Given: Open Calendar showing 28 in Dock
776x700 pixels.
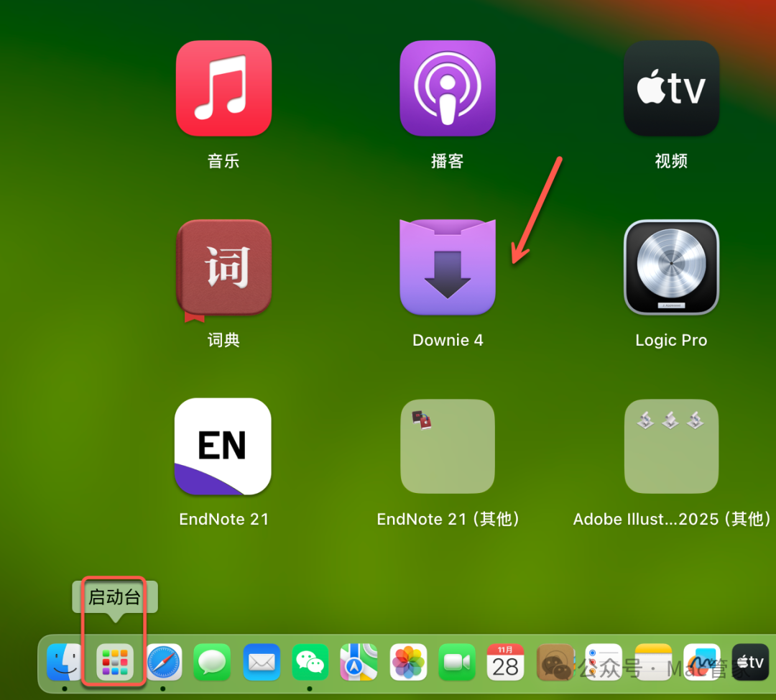Looking at the screenshot, I should (x=505, y=662).
